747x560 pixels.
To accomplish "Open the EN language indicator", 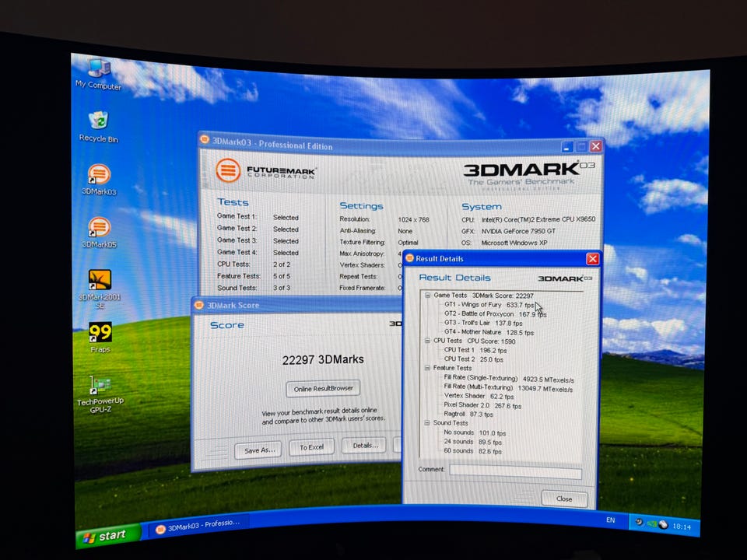I will (610, 520).
